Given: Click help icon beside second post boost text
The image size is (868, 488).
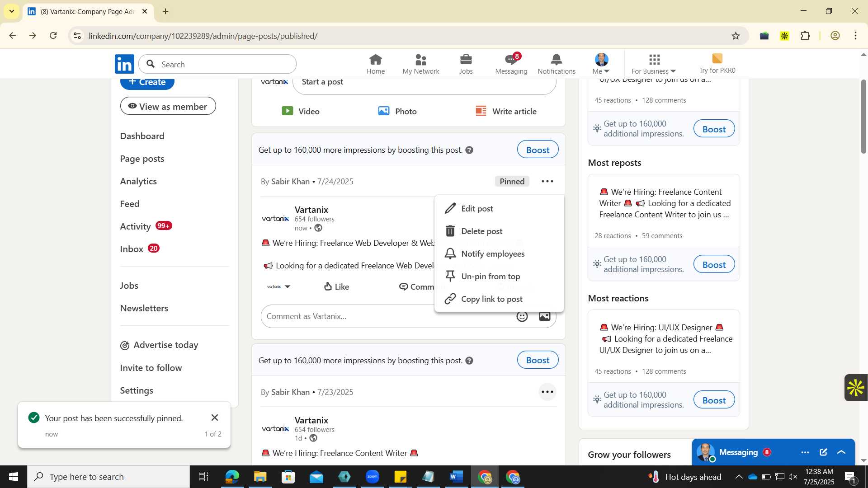Looking at the screenshot, I should (469, 361).
